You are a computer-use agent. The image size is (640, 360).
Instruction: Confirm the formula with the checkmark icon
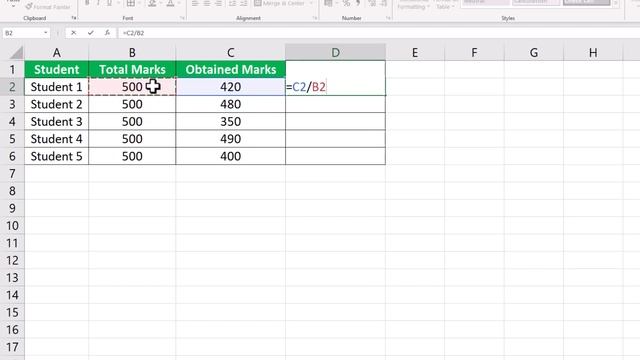tap(90, 33)
